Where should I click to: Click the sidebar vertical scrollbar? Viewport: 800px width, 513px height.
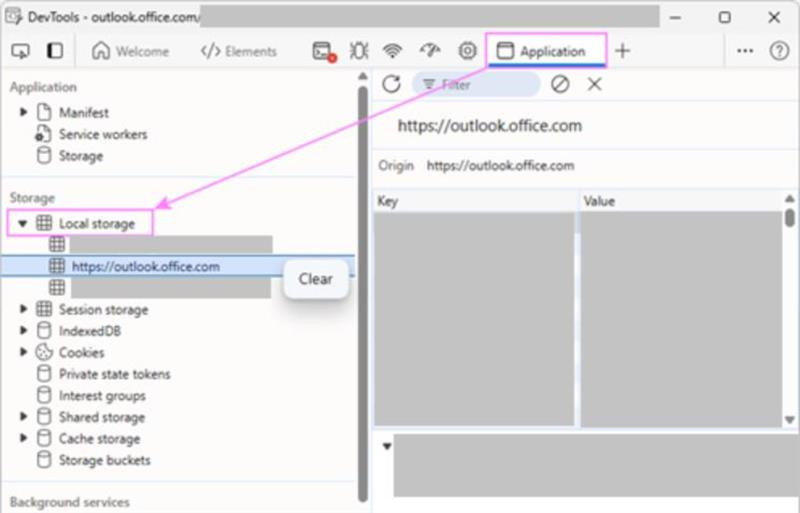coord(363,294)
